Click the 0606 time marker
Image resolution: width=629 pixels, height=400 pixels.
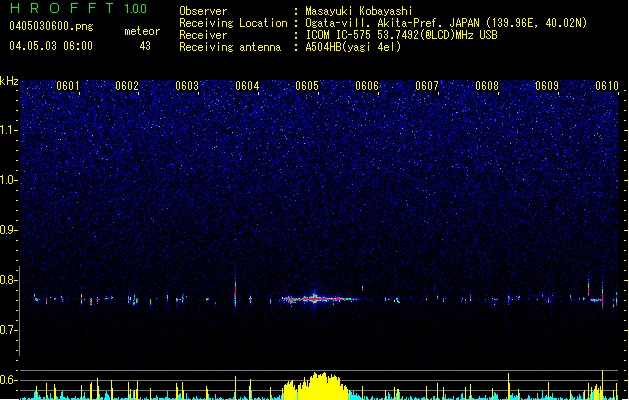click(x=367, y=86)
